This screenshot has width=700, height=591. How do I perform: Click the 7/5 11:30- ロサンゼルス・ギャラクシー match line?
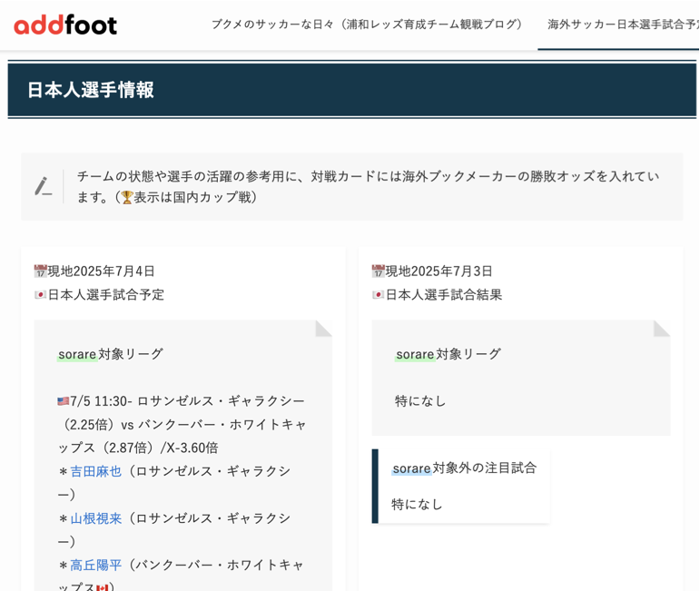click(x=182, y=401)
